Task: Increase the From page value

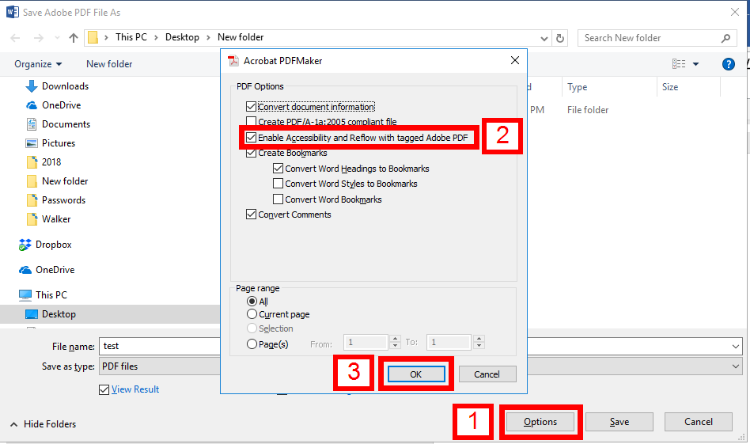Action: [395, 339]
